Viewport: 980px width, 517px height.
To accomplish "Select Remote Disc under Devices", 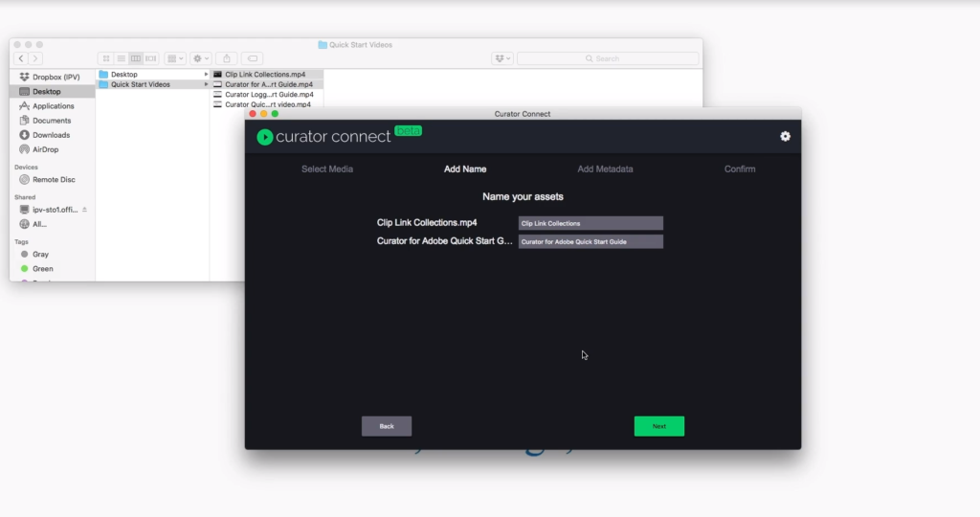I will point(53,179).
